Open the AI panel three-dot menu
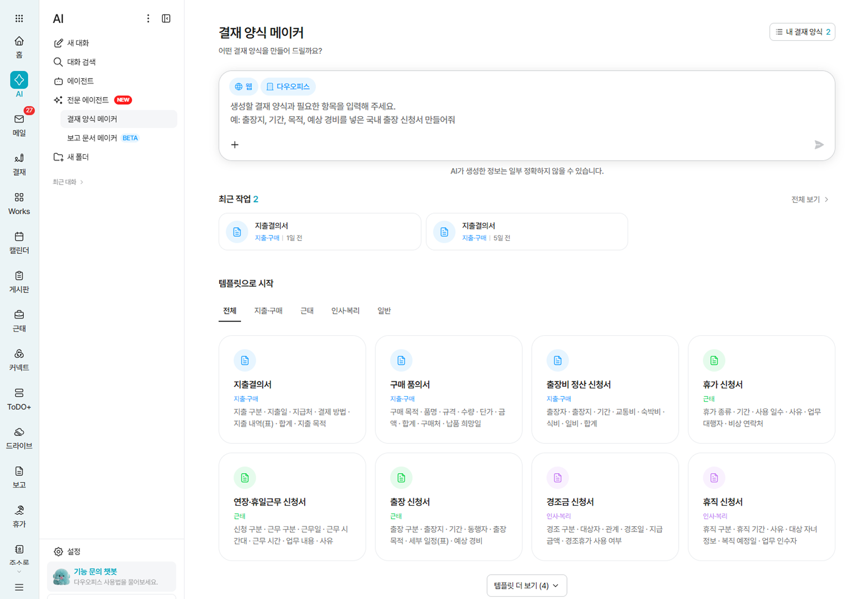This screenshot has height=599, width=868. coord(148,18)
